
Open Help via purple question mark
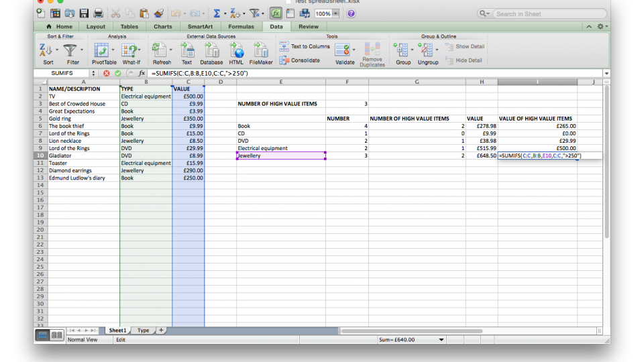click(351, 13)
